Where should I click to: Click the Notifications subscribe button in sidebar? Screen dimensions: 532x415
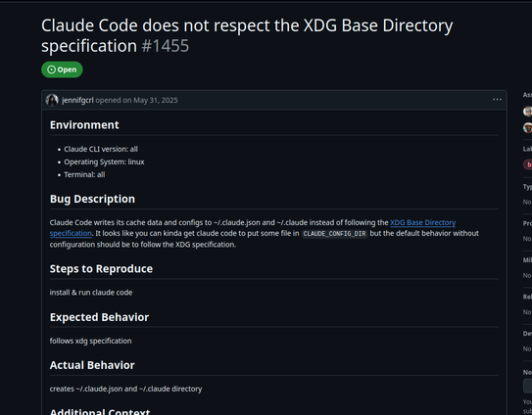coord(528,386)
